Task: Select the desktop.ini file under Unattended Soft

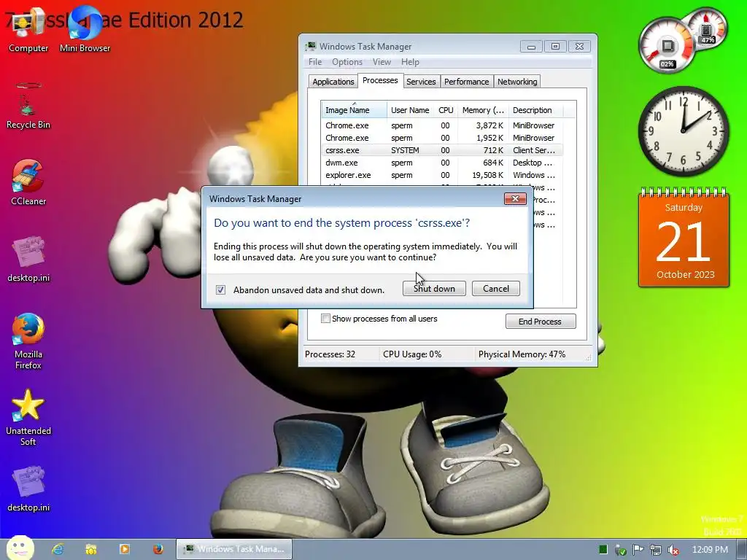Action: (x=28, y=489)
